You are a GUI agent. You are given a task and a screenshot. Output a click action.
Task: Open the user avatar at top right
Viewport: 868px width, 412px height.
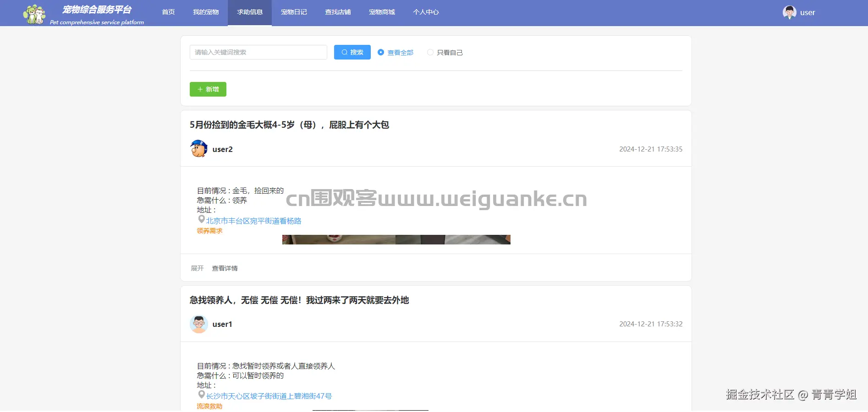[789, 12]
